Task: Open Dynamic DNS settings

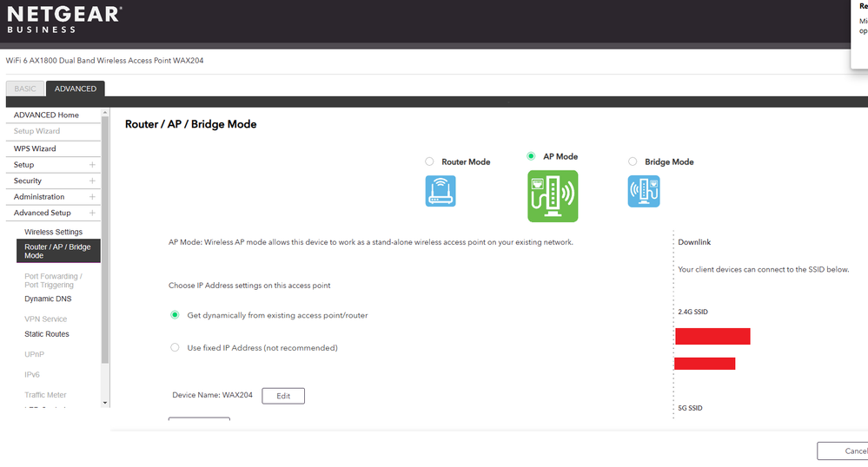Action: coord(48,299)
